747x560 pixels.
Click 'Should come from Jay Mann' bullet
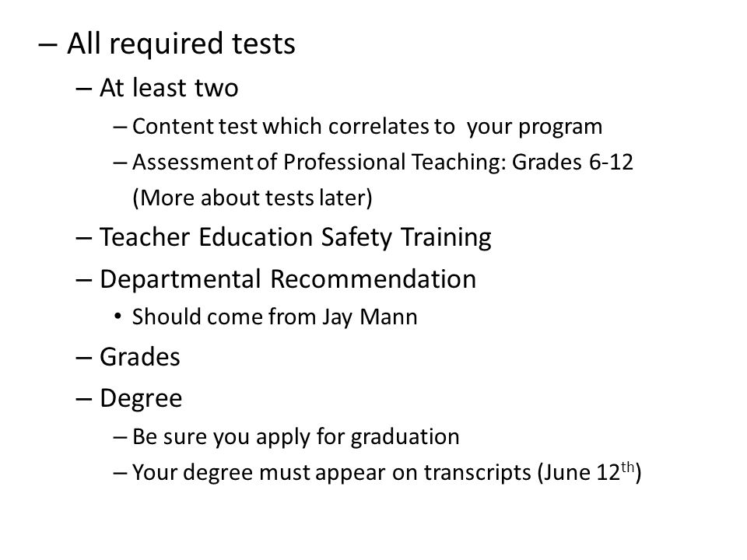tap(275, 317)
